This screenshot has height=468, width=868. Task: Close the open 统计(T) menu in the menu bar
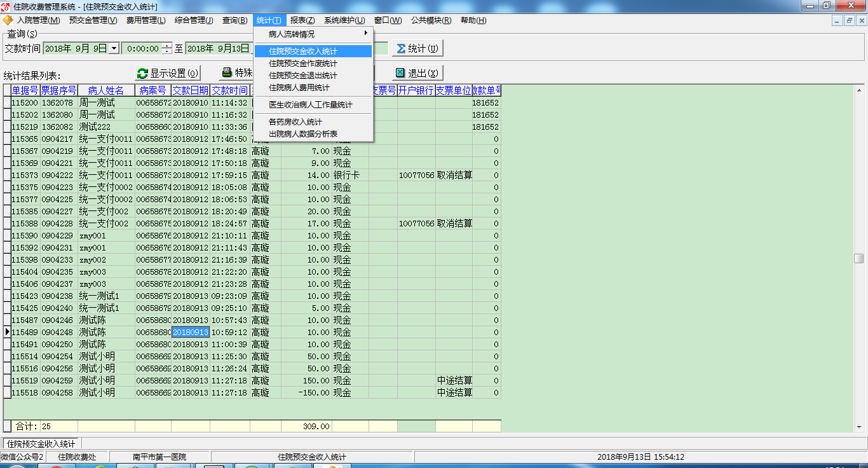pos(269,20)
